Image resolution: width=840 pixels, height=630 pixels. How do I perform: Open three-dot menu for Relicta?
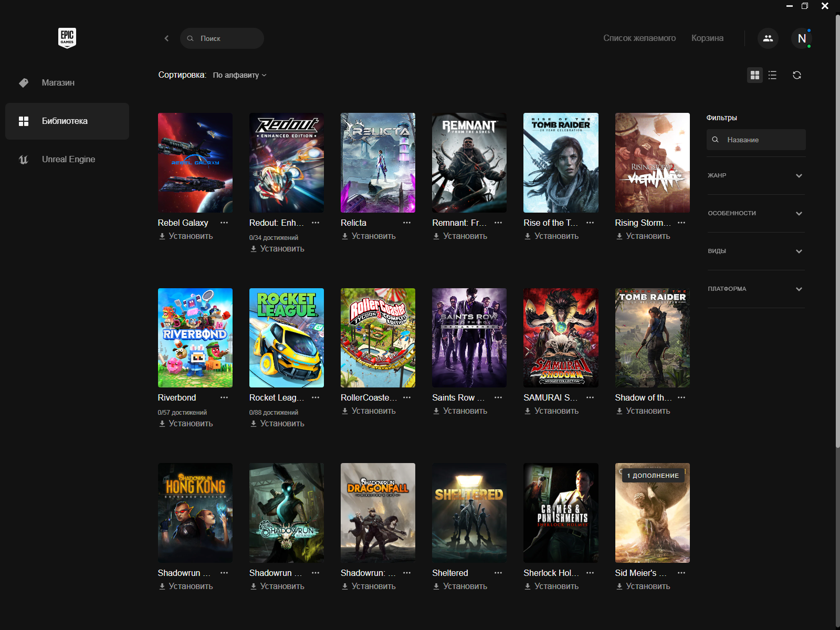(x=407, y=223)
